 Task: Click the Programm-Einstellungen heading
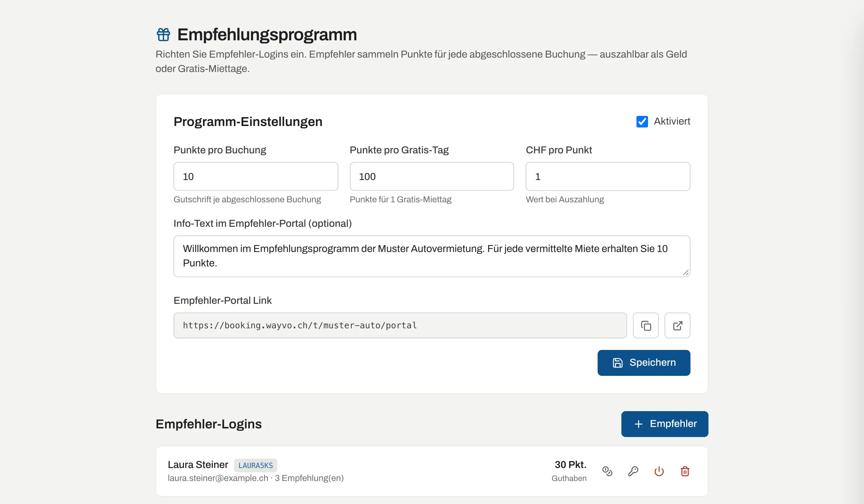point(248,122)
